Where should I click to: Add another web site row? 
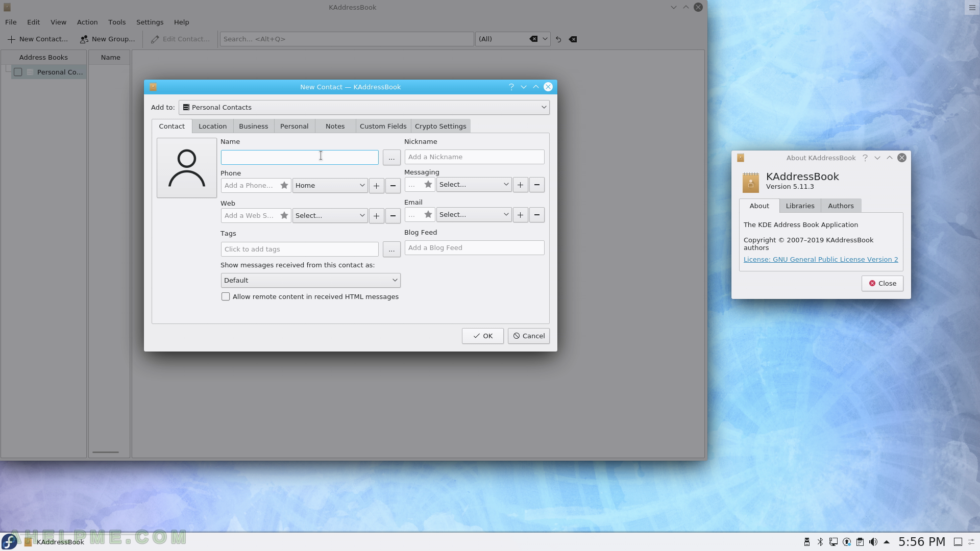pos(376,216)
